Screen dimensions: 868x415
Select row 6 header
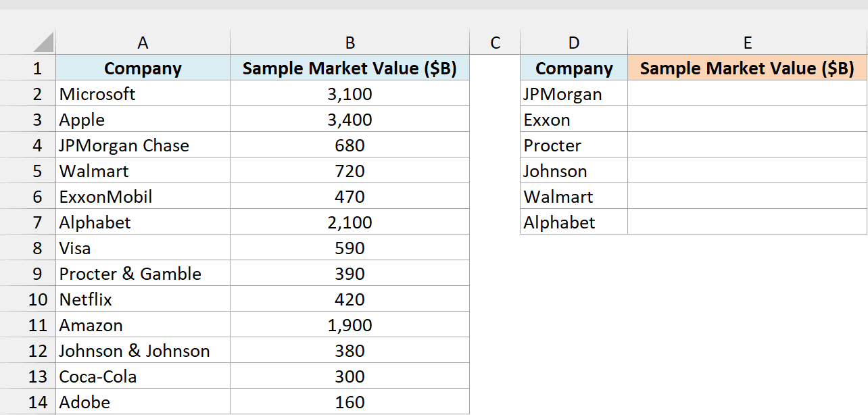coord(28,197)
